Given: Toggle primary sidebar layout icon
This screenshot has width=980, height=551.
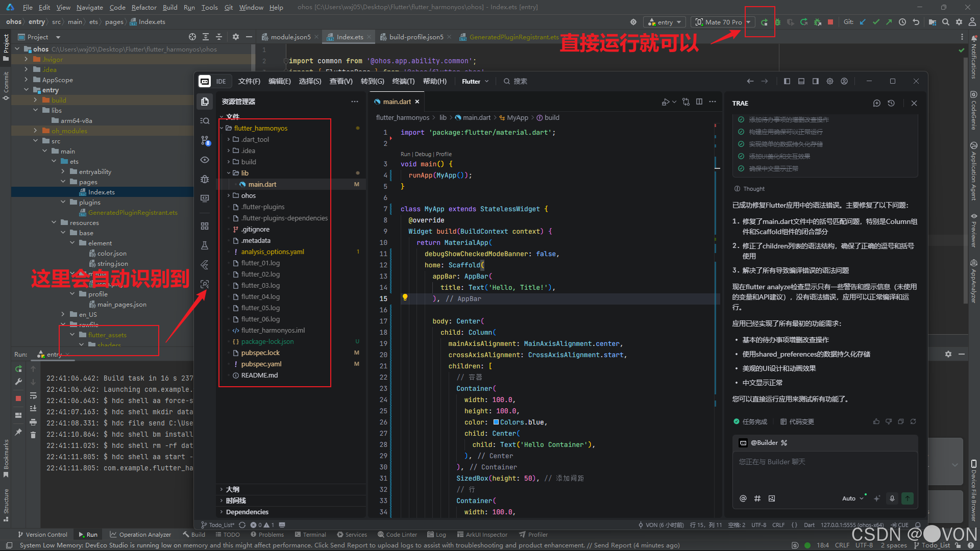Looking at the screenshot, I should coord(787,81).
